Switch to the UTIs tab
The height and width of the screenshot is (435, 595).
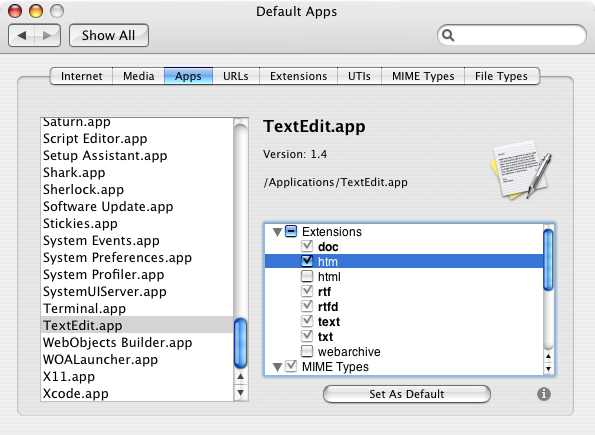tap(359, 76)
